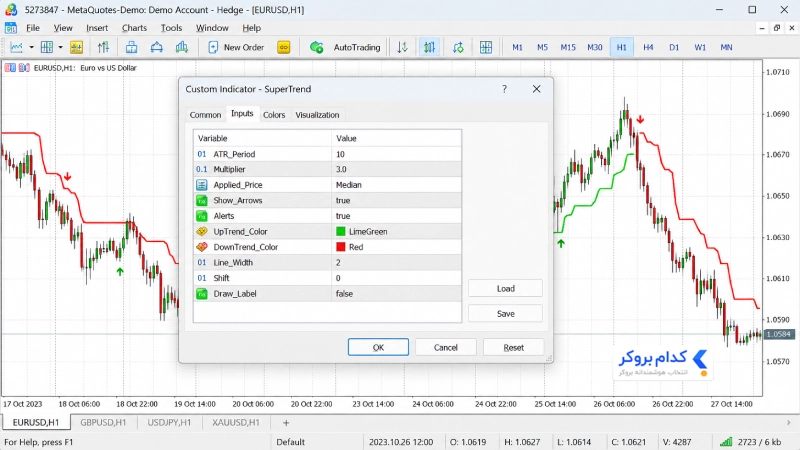Image resolution: width=800 pixels, height=450 pixels.
Task: Select the M30 timeframe
Action: coord(594,47)
